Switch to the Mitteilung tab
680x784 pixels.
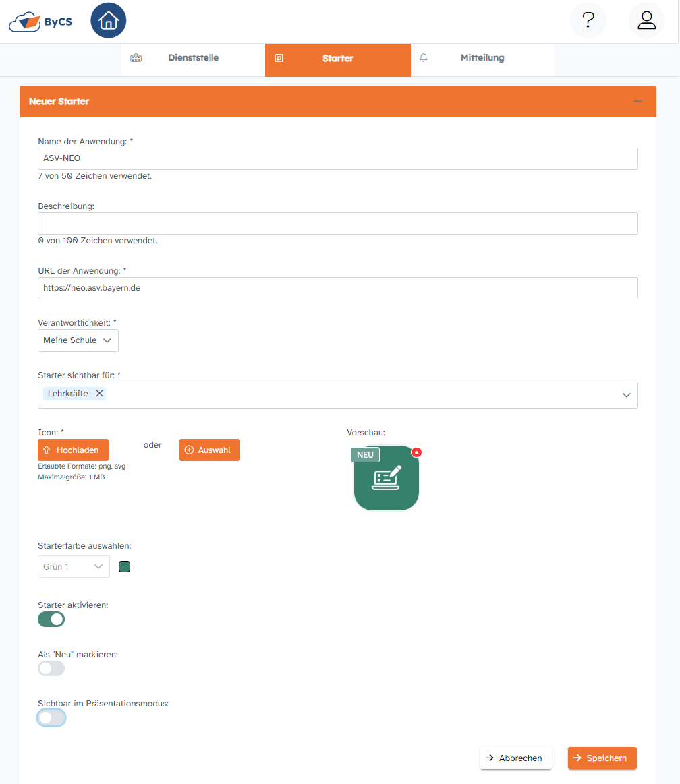pos(482,58)
